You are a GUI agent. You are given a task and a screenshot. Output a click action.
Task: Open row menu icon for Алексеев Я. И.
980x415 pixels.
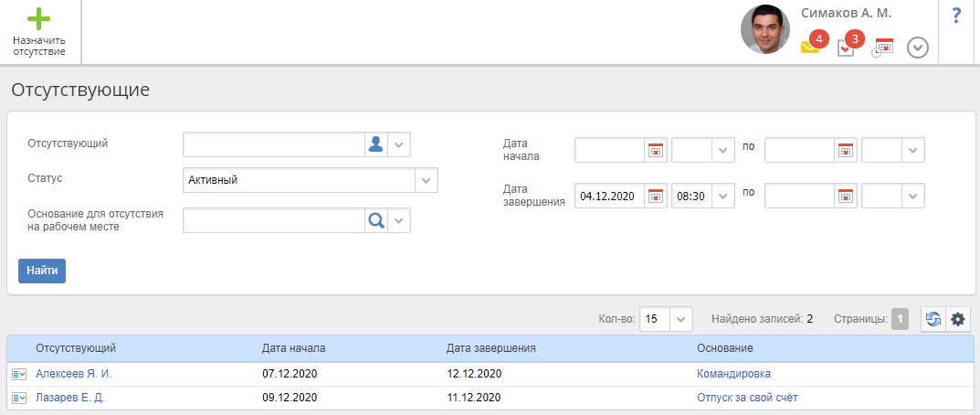point(19,374)
